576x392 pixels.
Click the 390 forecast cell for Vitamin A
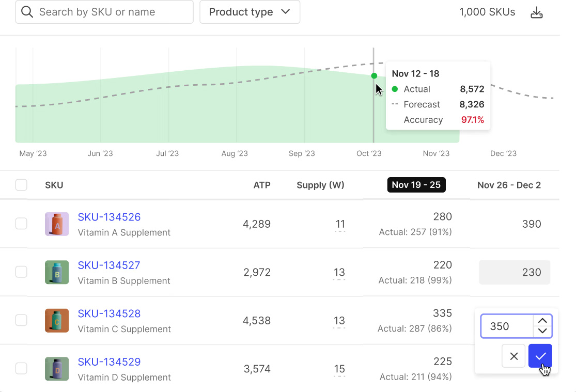click(531, 224)
